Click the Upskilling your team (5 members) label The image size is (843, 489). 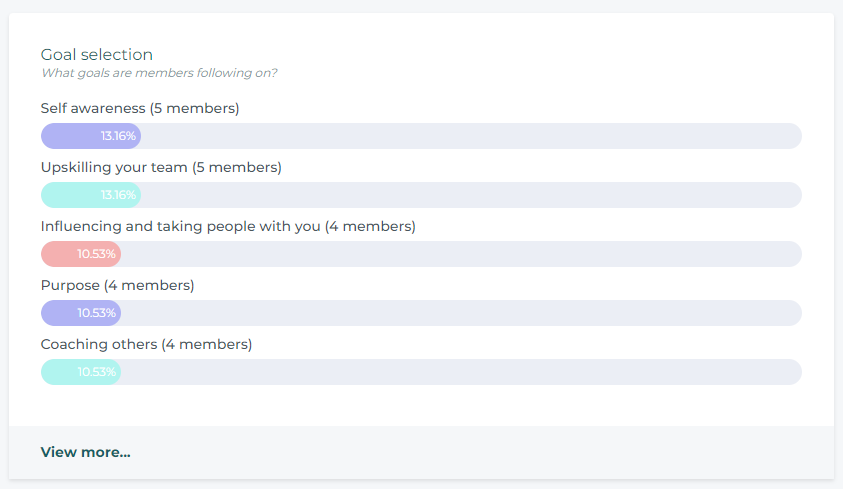click(x=161, y=167)
